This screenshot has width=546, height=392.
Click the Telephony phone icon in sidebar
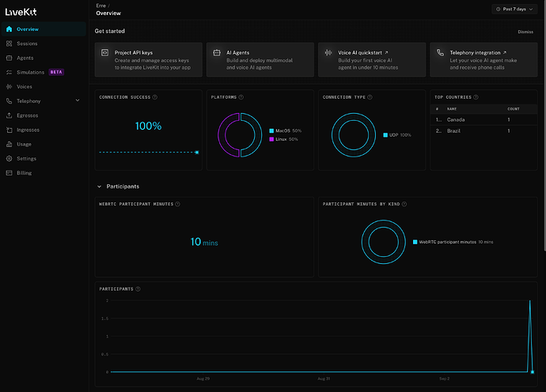(9, 101)
